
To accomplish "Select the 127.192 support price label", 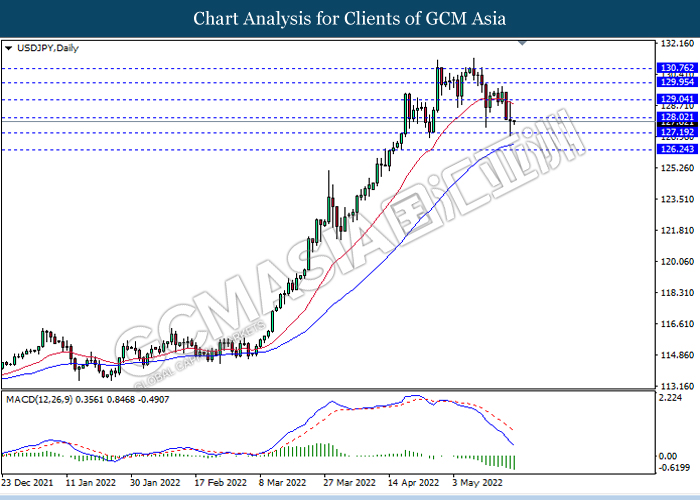I will coord(677,132).
